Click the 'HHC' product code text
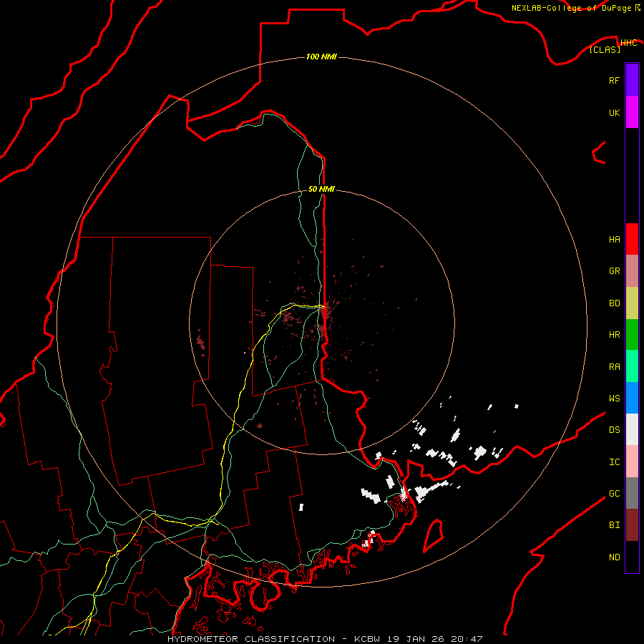Viewport: 644px width, 644px height. click(x=628, y=43)
